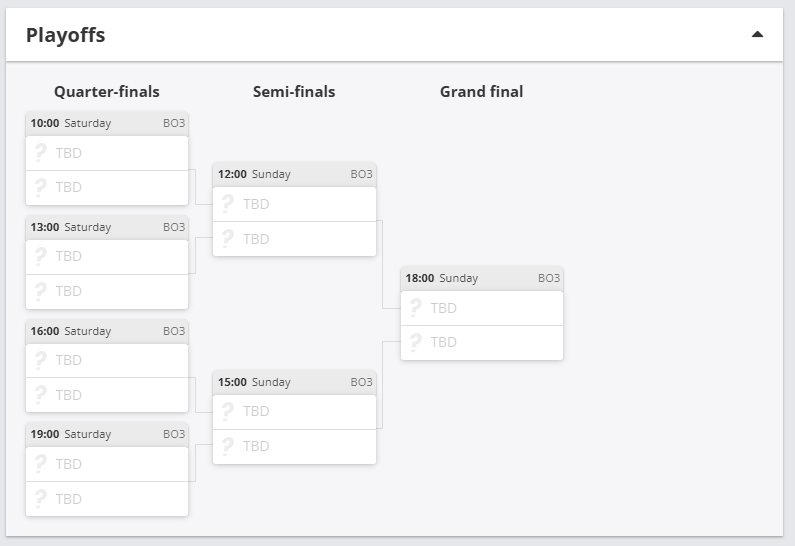The image size is (795, 546).
Task: Open the 15:00 Sunday semi-final match header
Action: [294, 382]
